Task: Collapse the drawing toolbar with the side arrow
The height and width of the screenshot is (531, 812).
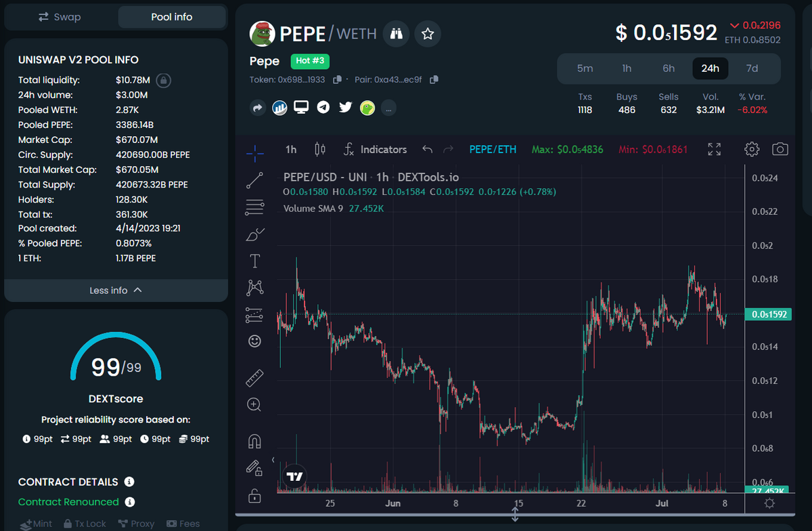Action: pos(273,460)
